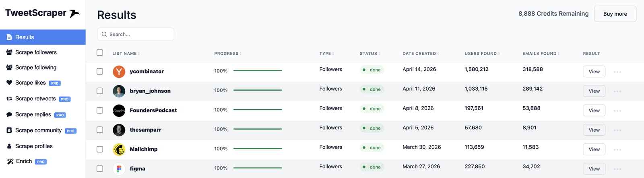Click the done status badge for Mailchimp
The width and height of the screenshot is (644, 178).
point(372,148)
